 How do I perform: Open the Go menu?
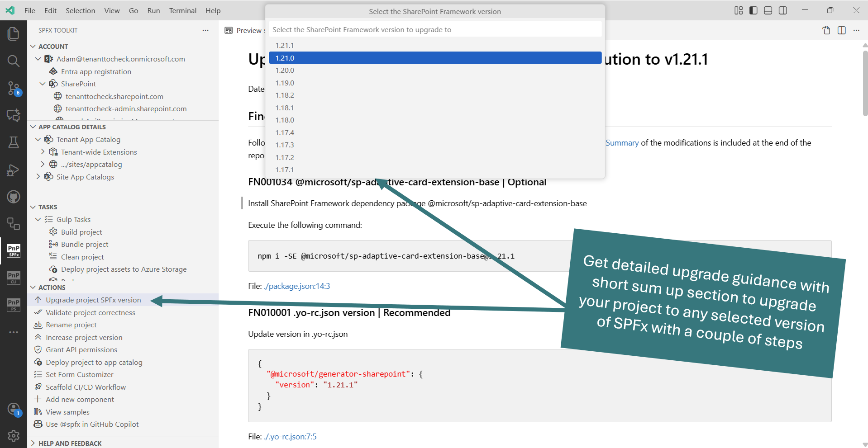134,10
